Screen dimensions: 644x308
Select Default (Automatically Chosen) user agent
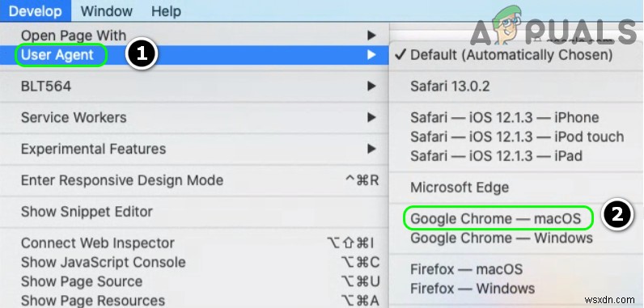click(516, 55)
